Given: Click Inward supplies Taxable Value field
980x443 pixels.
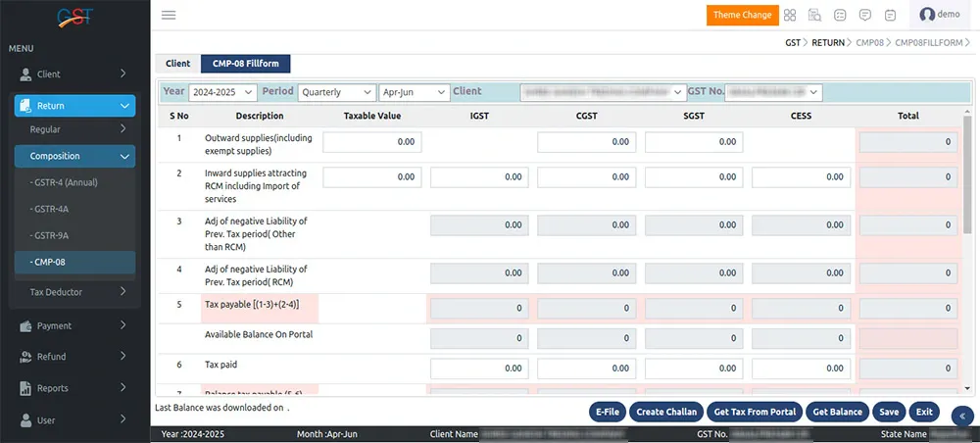Looking at the screenshot, I should click(x=372, y=177).
